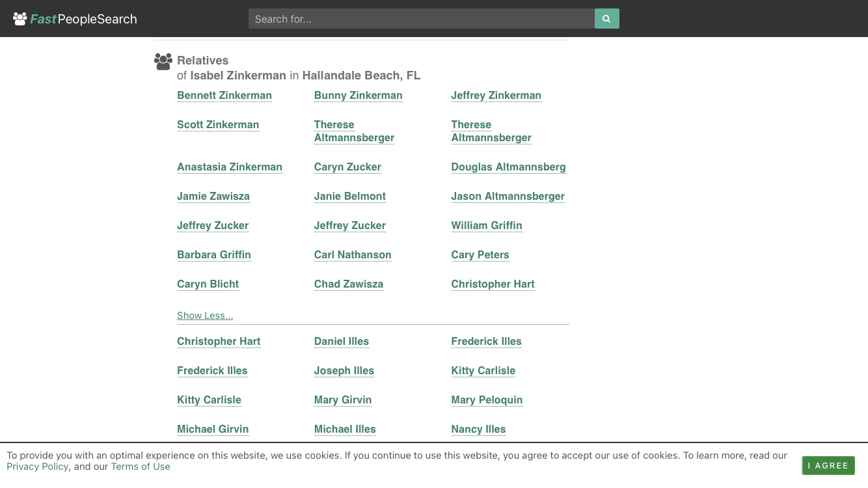This screenshot has height=488, width=868.
Task: Select Caryn Zucker link
Action: (x=347, y=167)
